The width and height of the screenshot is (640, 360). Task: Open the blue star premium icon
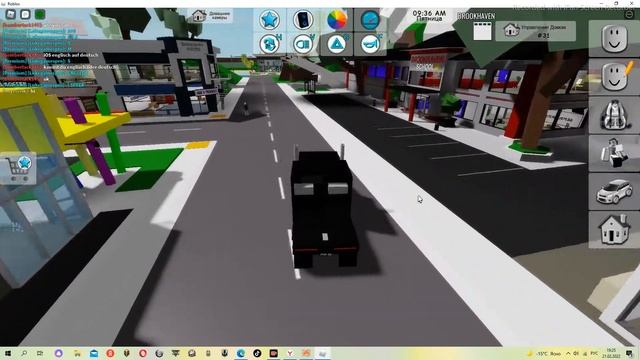[269, 20]
